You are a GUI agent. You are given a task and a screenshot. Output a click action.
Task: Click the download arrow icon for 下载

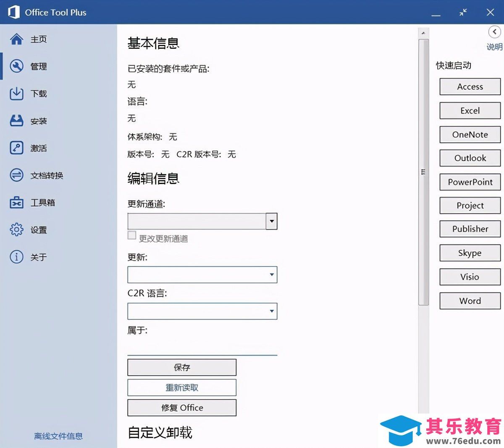point(16,93)
